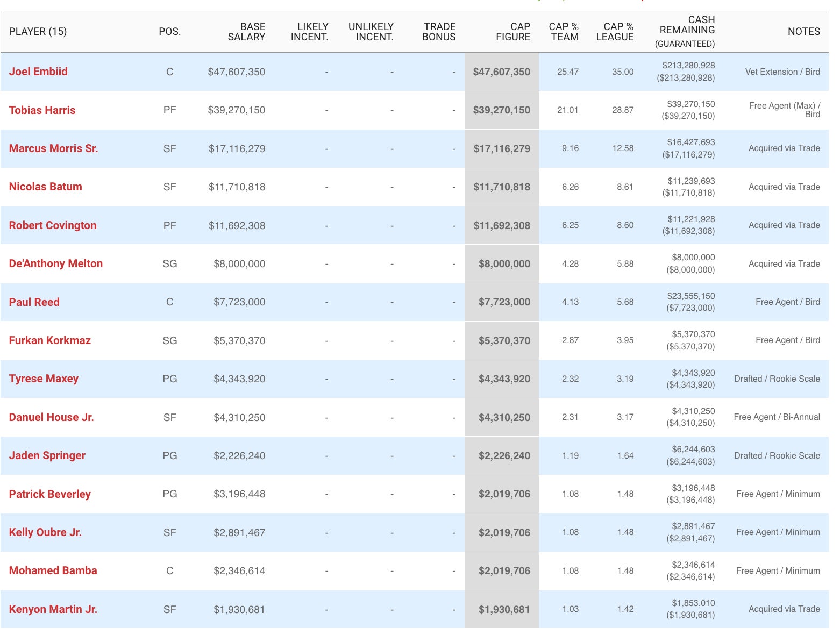Viewport: 840px width, 642px height.
Task: Click the Cap % League header
Action: coord(615,32)
